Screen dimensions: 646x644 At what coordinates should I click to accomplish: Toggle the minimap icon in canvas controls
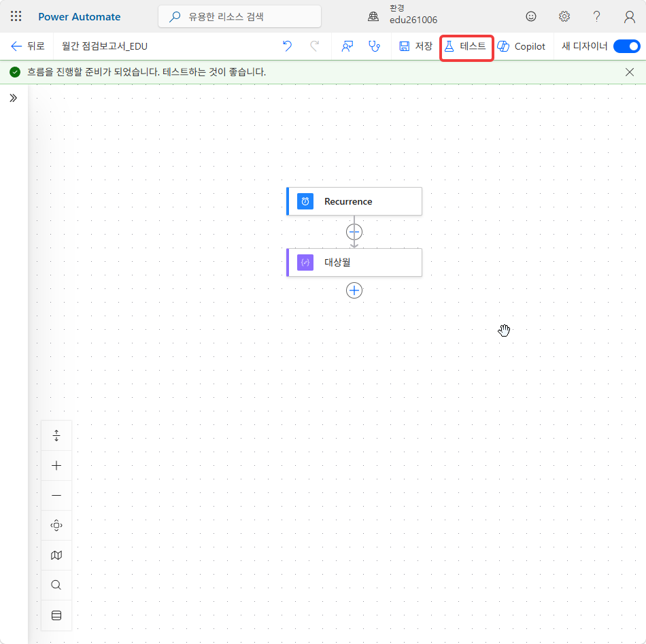[x=56, y=555]
